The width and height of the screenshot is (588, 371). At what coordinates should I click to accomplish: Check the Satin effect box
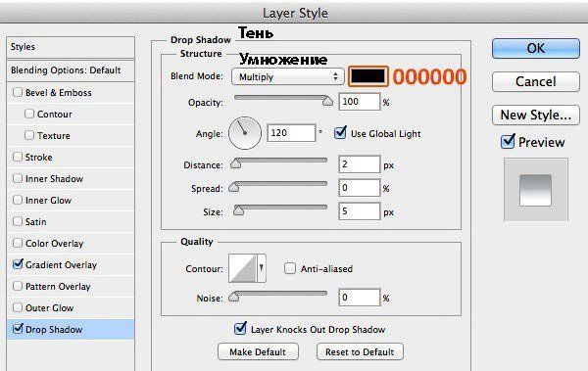18,221
